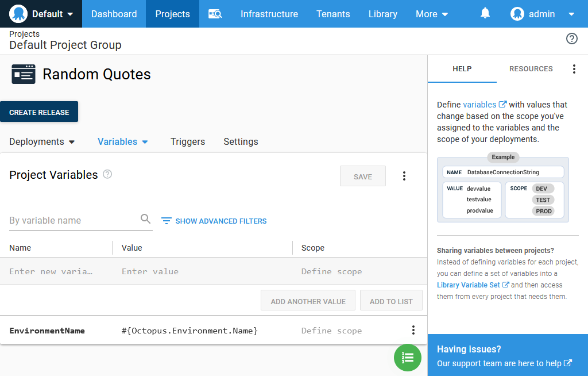This screenshot has height=376, width=588.
Task: Click the help question mark icon
Action: 571,39
